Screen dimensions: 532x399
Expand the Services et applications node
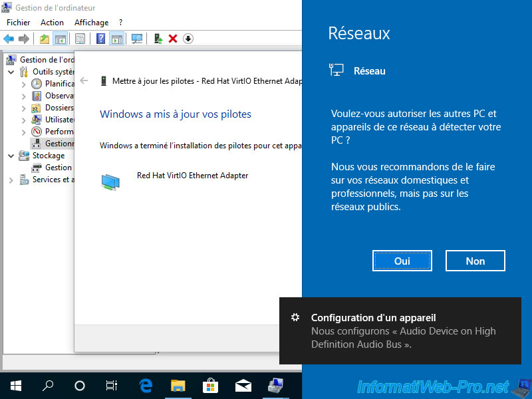(x=11, y=180)
